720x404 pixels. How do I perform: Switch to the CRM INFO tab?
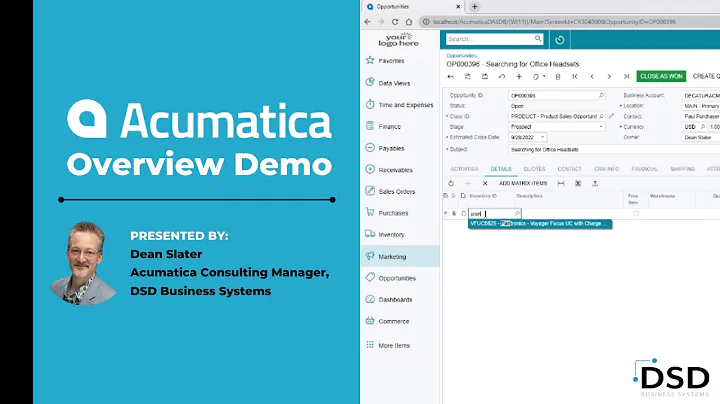tap(607, 169)
